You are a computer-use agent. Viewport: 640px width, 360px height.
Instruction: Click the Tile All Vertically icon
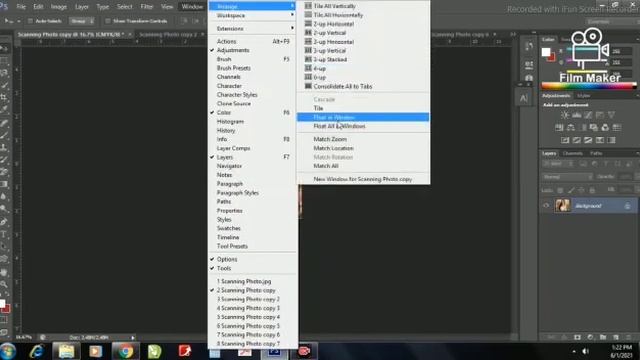(308, 6)
